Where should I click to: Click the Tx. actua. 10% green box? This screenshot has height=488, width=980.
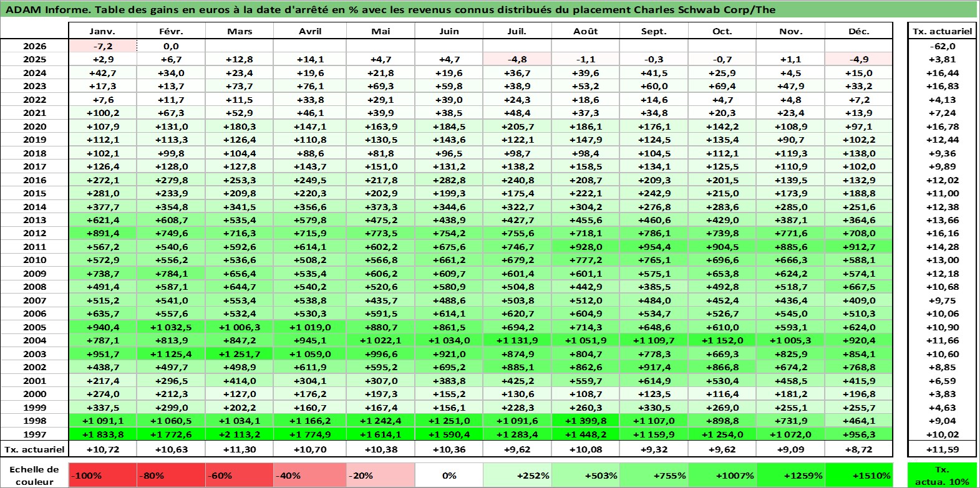click(x=943, y=475)
